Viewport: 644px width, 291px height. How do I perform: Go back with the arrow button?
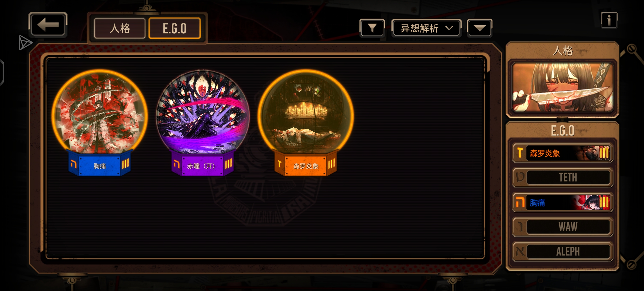pyautogui.click(x=48, y=25)
